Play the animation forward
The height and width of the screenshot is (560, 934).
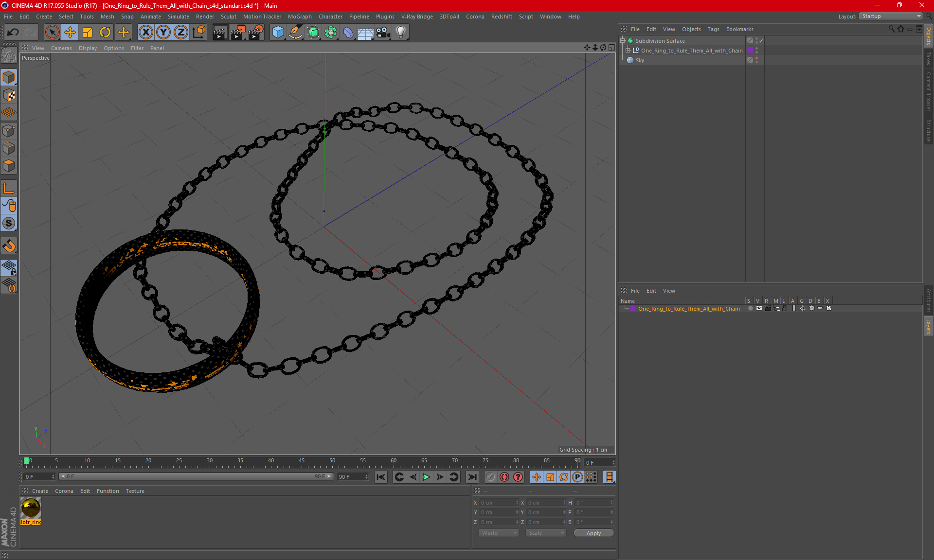point(426,477)
